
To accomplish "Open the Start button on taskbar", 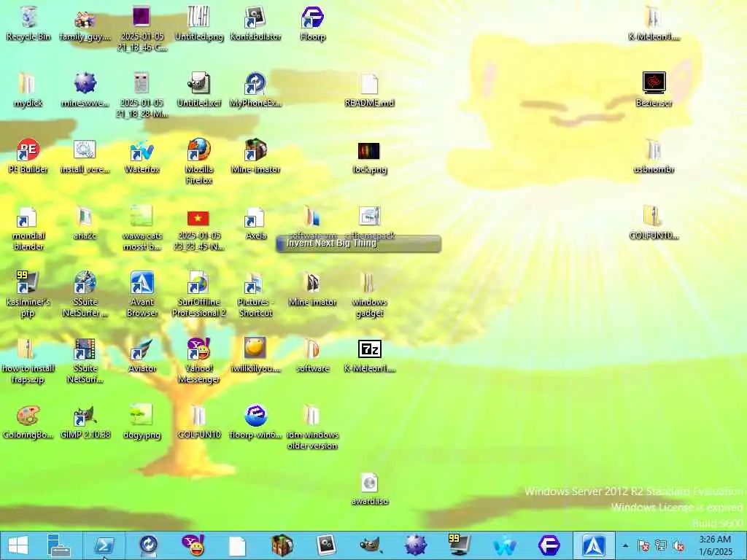I will (x=18, y=545).
